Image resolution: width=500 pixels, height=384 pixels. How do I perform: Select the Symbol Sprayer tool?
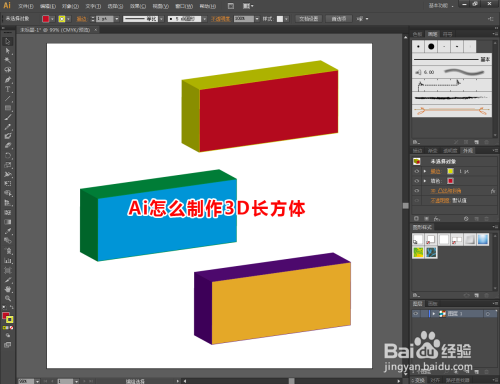click(x=8, y=251)
